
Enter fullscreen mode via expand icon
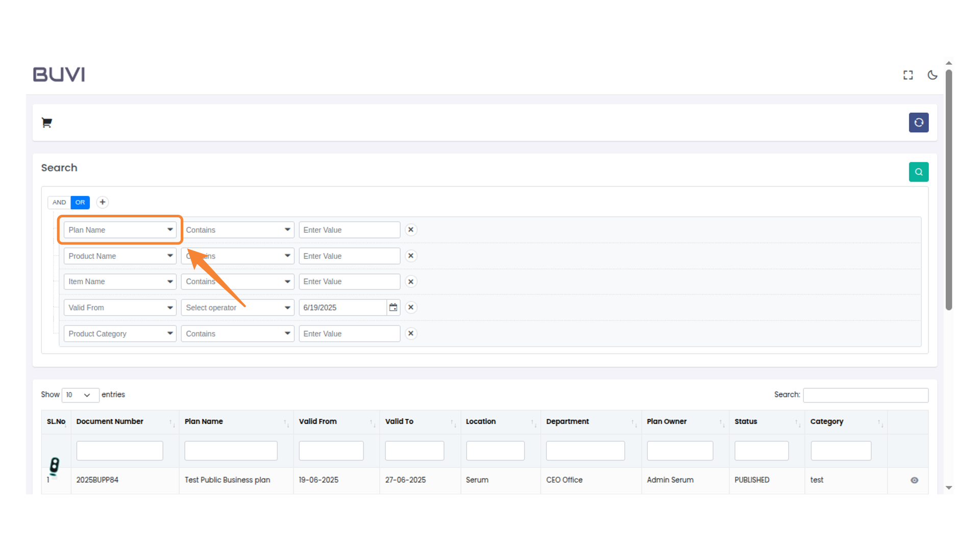[x=908, y=75]
